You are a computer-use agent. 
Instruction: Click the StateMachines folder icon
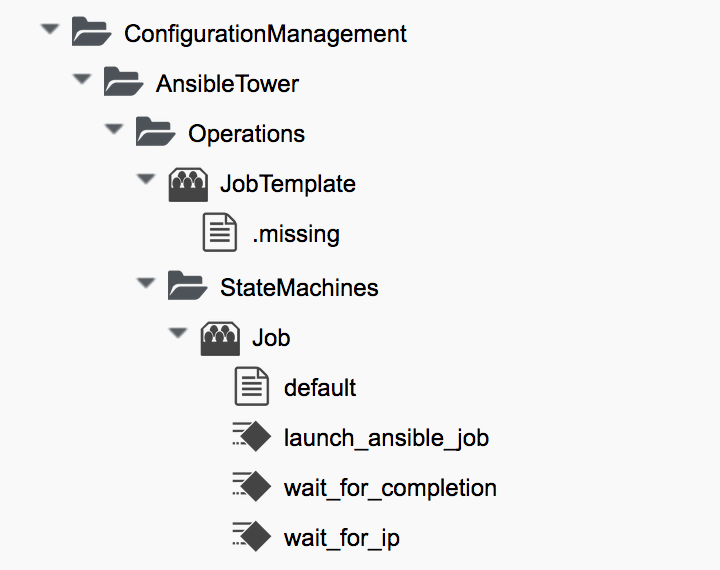pyautogui.click(x=187, y=287)
